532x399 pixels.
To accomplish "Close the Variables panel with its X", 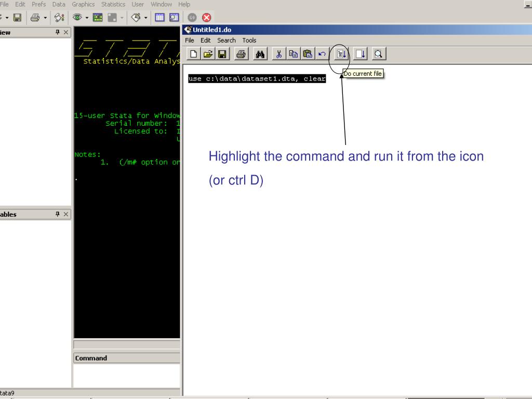I will point(66,214).
